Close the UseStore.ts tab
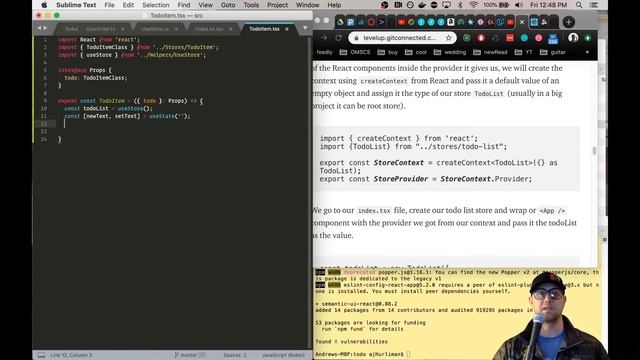Screen dimensions: 640x360 pyautogui.click(x=176, y=29)
